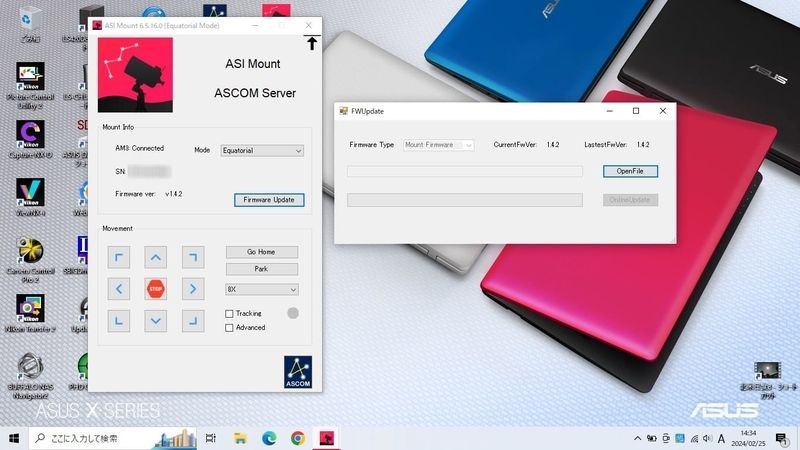Screen dimensions: 800x450
Task: Open the Windows Start menu
Action: pyautogui.click(x=14, y=438)
